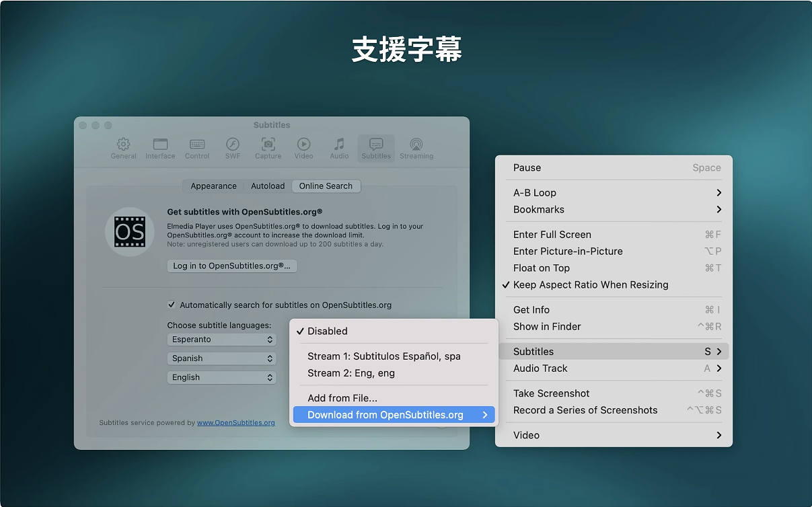Open the www.OpenSubtitles.org link
The height and width of the screenshot is (507, 812).
click(235, 423)
